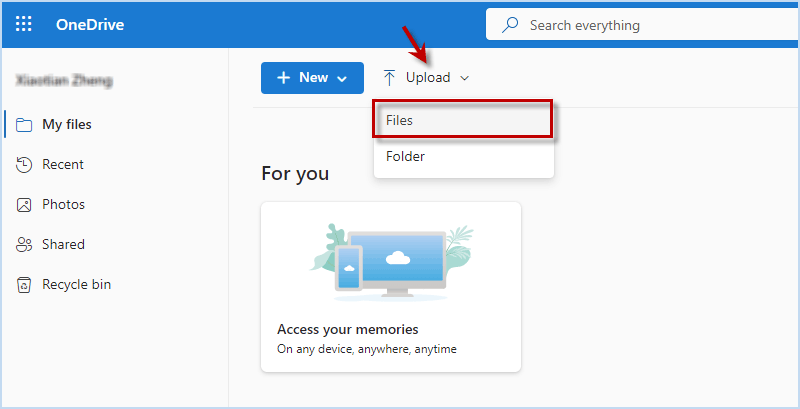Focus the Search everything field
800x409 pixels.
coord(642,24)
